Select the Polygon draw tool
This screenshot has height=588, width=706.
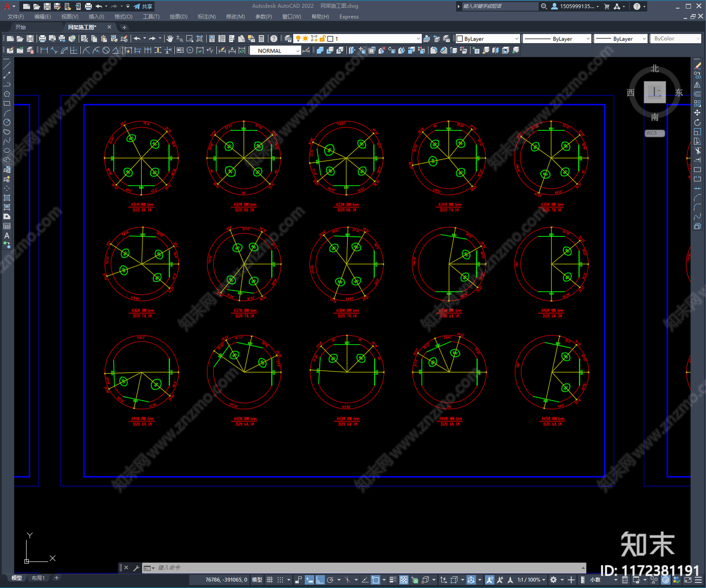click(7, 94)
